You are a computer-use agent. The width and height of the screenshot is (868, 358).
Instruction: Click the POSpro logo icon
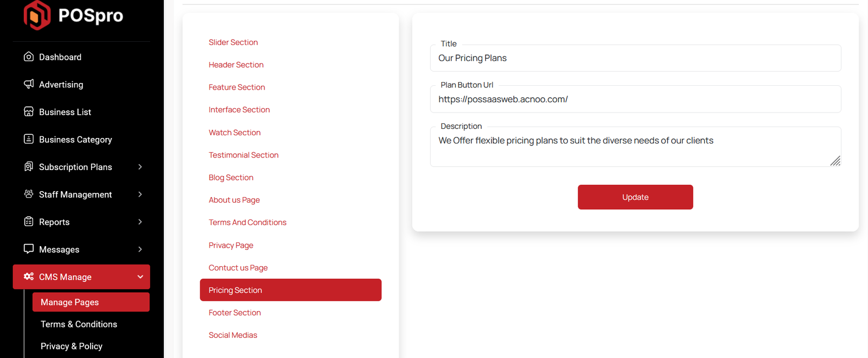pos(37,15)
